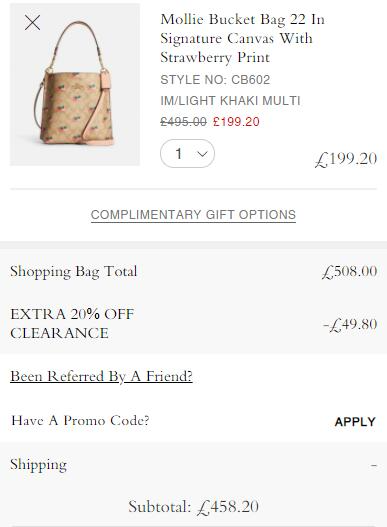Viewport: 387px width, 527px height.
Task: Open the strawberry print bag product image
Action: pyautogui.click(x=75, y=84)
